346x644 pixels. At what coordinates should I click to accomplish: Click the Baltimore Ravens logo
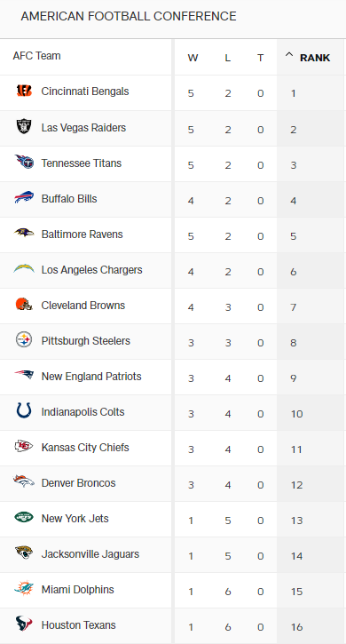point(24,233)
